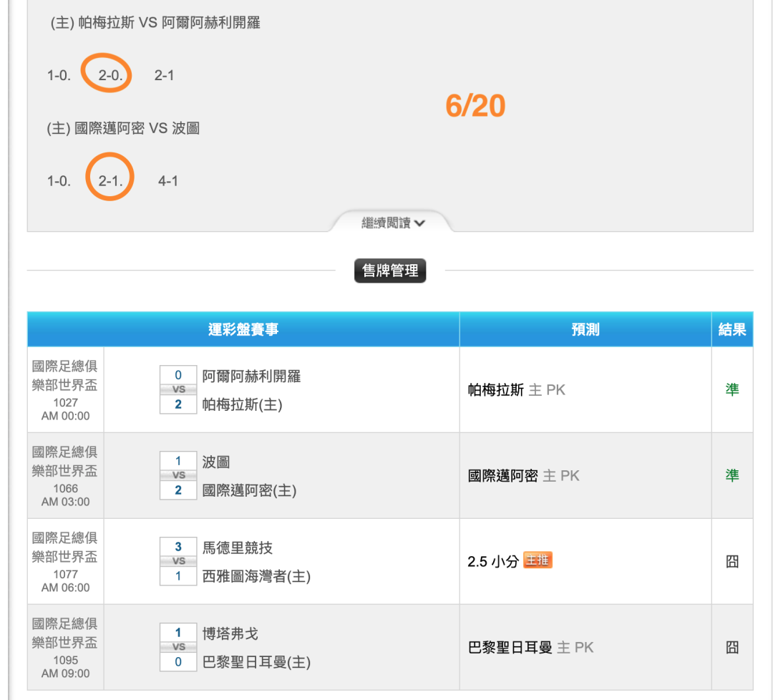
Task: Click prediction 巴黎聖日耳曼 主 PK
Action: coord(530,647)
